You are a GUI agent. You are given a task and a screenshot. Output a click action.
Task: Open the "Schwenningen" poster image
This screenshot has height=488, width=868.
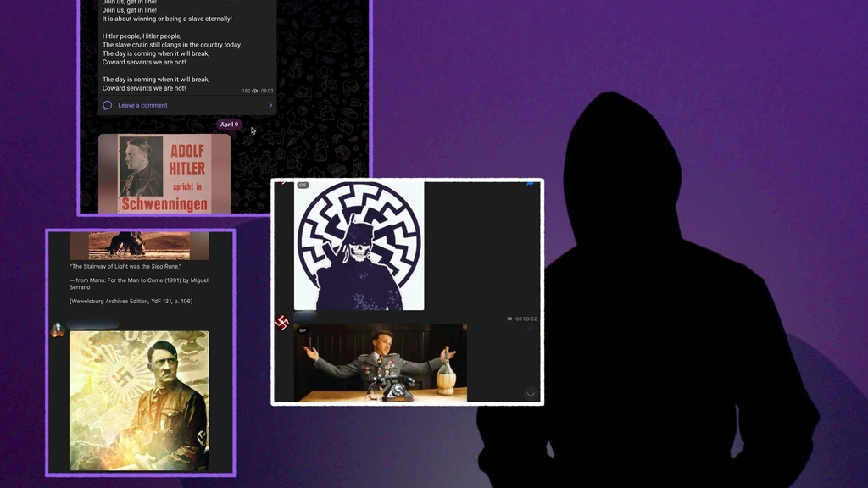point(164,173)
